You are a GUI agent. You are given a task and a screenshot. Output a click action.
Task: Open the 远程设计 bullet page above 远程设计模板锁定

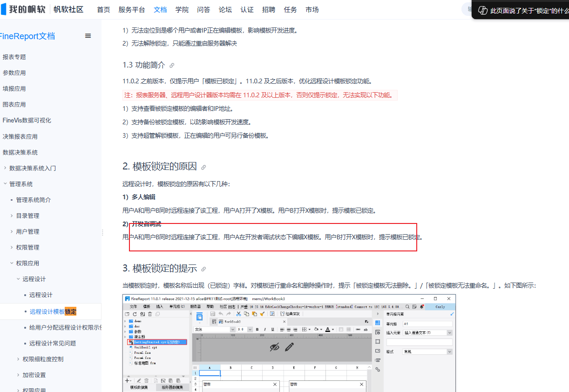[41, 295]
